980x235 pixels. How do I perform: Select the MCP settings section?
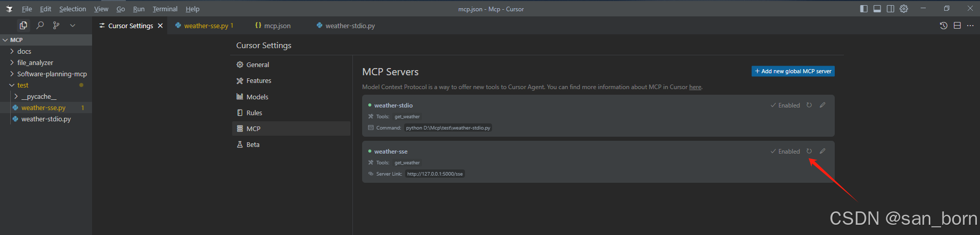click(x=291, y=129)
